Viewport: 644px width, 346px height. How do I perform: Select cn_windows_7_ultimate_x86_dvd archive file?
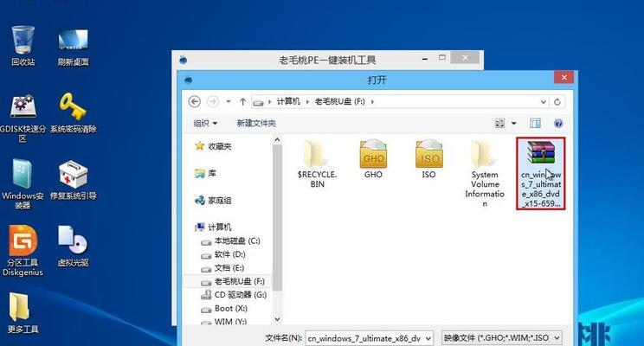coord(540,174)
